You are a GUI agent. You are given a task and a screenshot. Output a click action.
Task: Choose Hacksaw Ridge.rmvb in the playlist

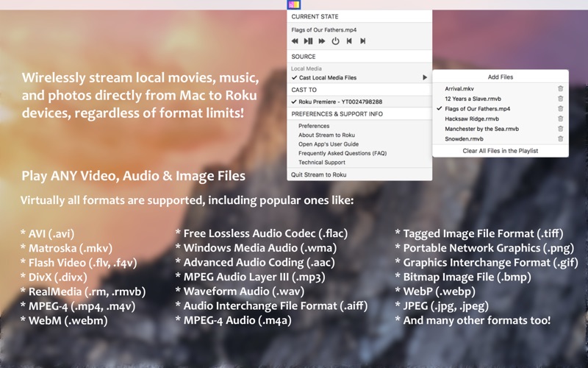(472, 118)
